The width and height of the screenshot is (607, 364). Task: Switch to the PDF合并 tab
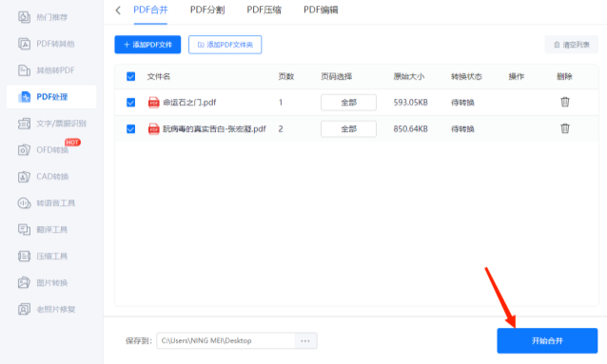pyautogui.click(x=150, y=10)
